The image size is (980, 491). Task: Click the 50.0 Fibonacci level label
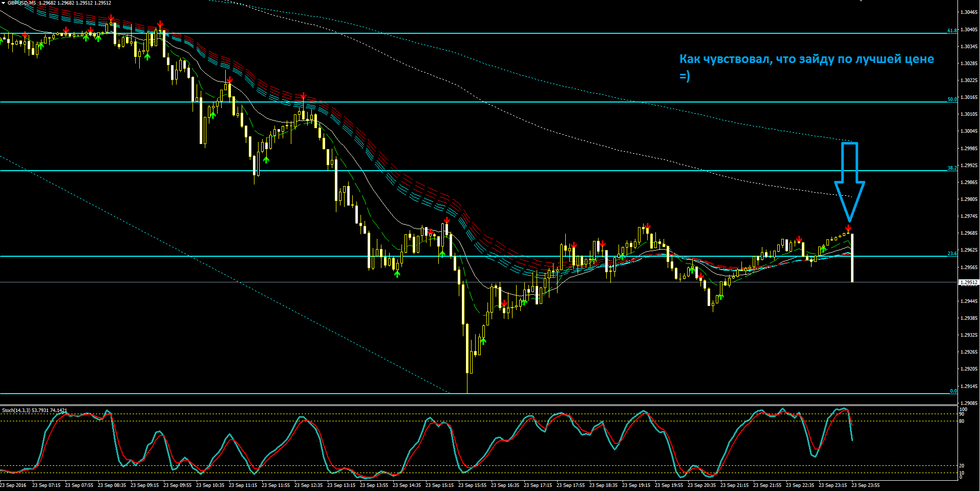pyautogui.click(x=952, y=99)
